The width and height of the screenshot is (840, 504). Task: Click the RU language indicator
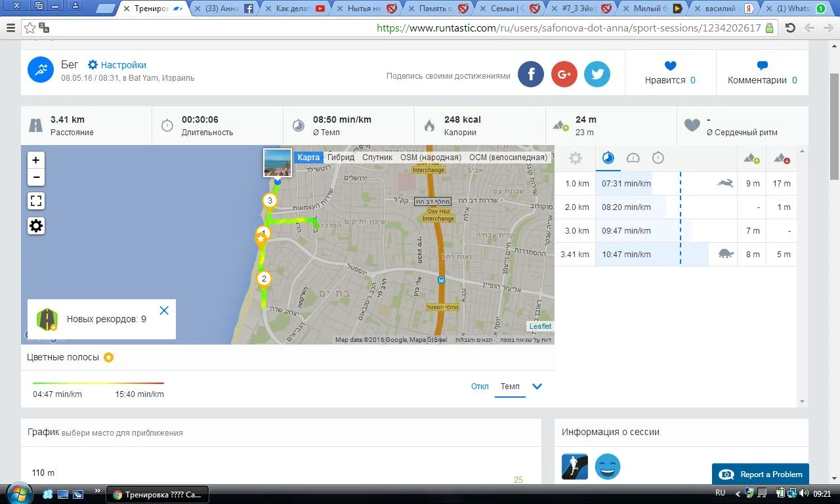(x=720, y=493)
